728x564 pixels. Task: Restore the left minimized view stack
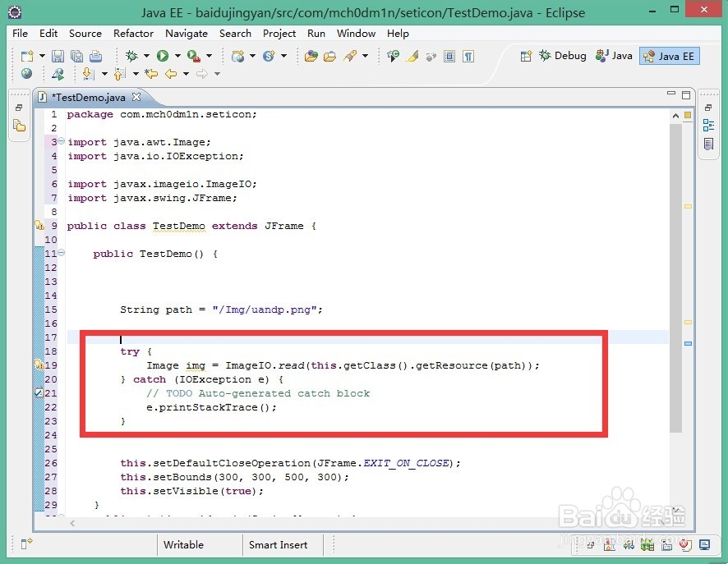point(19,108)
